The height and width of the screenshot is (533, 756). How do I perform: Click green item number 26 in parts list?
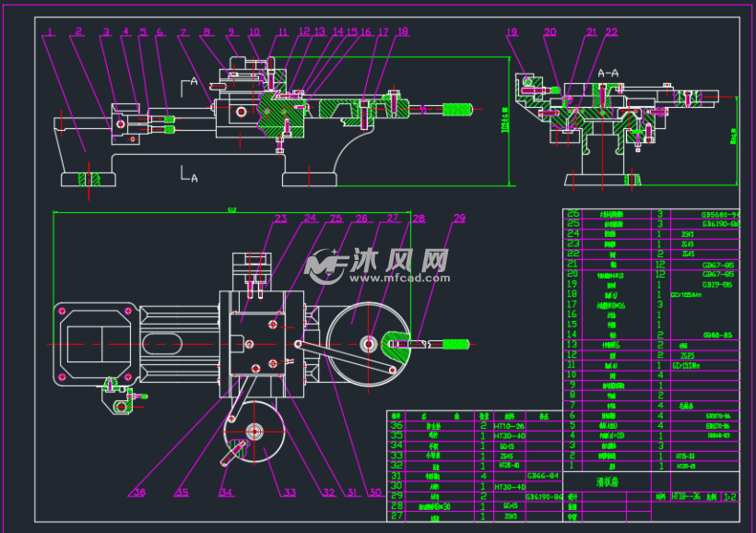(x=573, y=214)
